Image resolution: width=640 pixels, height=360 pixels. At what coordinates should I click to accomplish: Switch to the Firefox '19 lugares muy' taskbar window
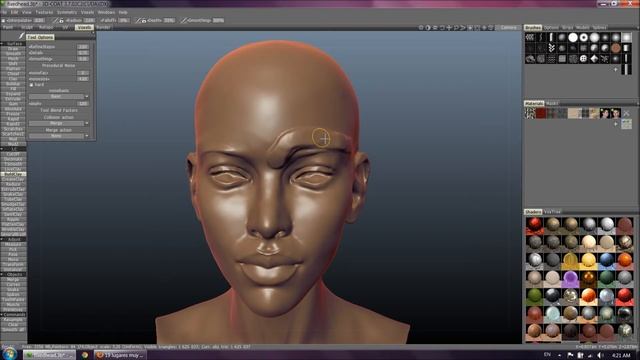(120, 355)
